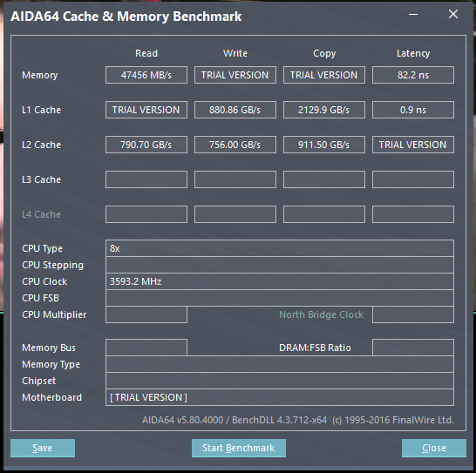Viewport: 476px width, 473px height.
Task: Click the Memory row label
Action: coord(40,75)
